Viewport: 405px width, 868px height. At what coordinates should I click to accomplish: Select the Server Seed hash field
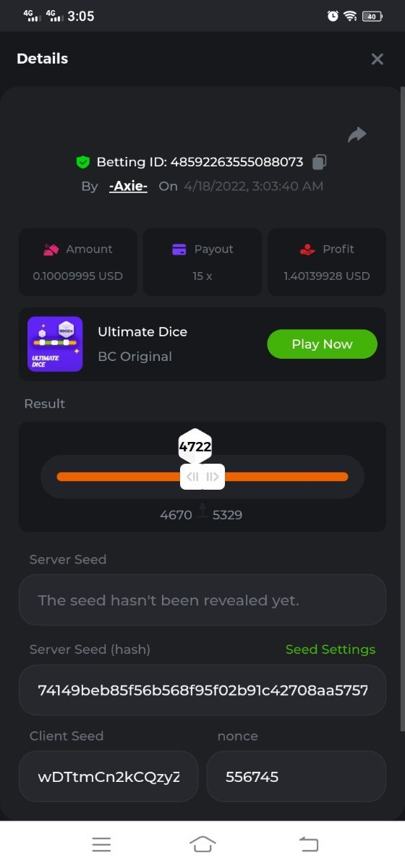[202, 690]
